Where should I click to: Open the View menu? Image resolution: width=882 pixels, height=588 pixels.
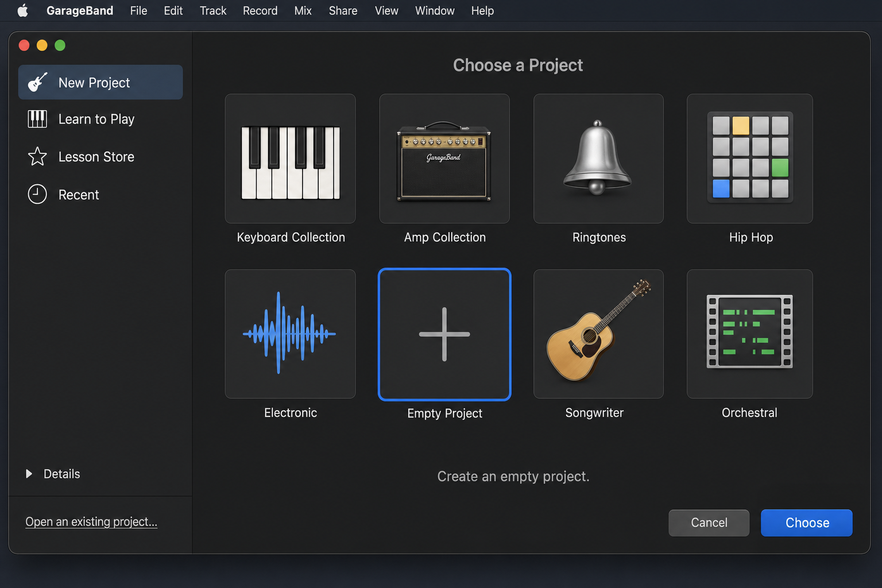coord(386,10)
